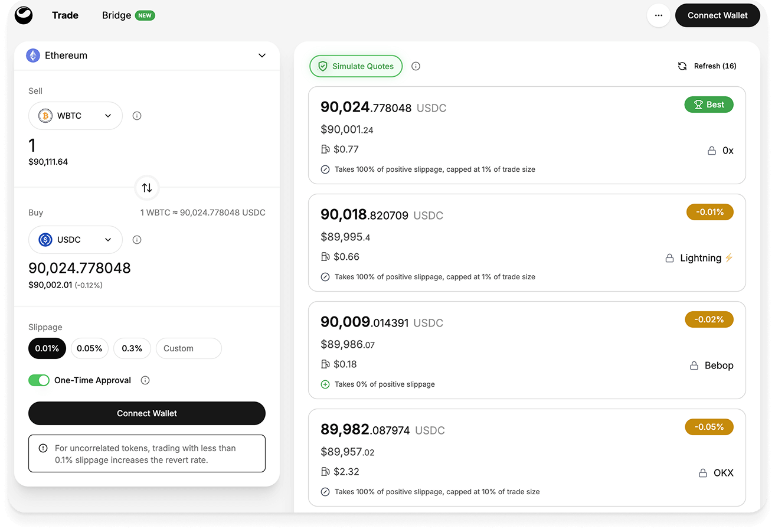The width and height of the screenshot is (775, 532).
Task: Open the three-dots more options menu
Action: (659, 15)
